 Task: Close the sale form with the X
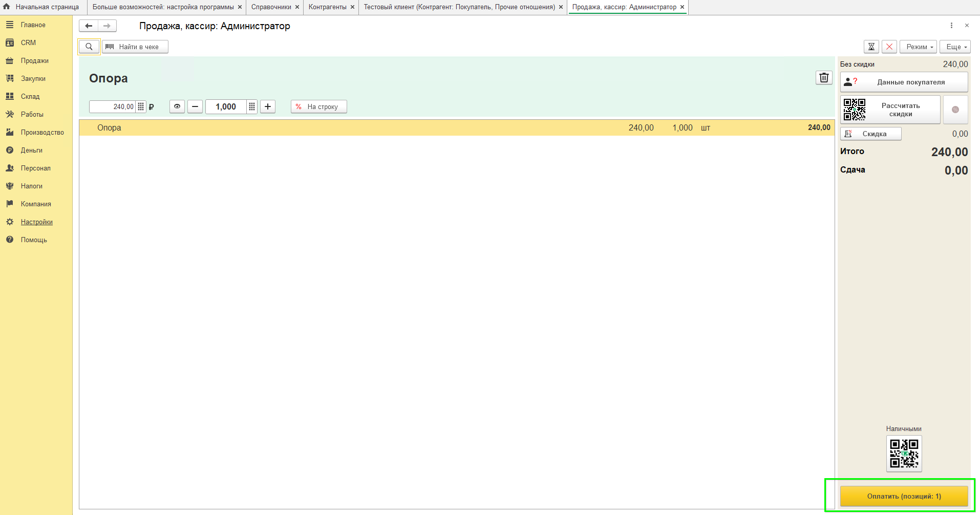tap(967, 26)
